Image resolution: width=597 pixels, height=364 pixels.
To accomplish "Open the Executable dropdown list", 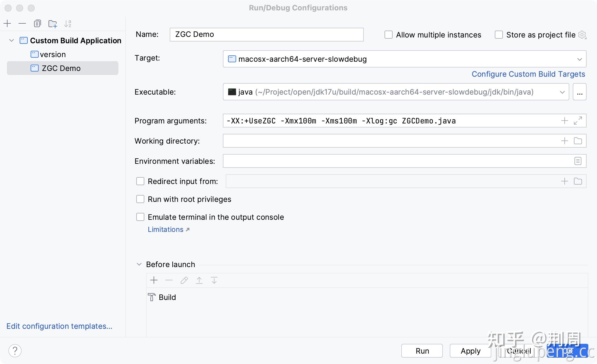I will (x=562, y=92).
